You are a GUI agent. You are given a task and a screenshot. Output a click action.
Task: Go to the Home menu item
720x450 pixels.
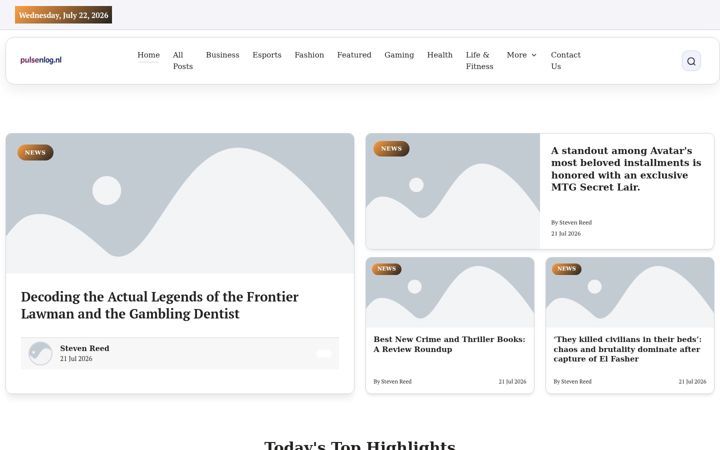click(x=148, y=55)
